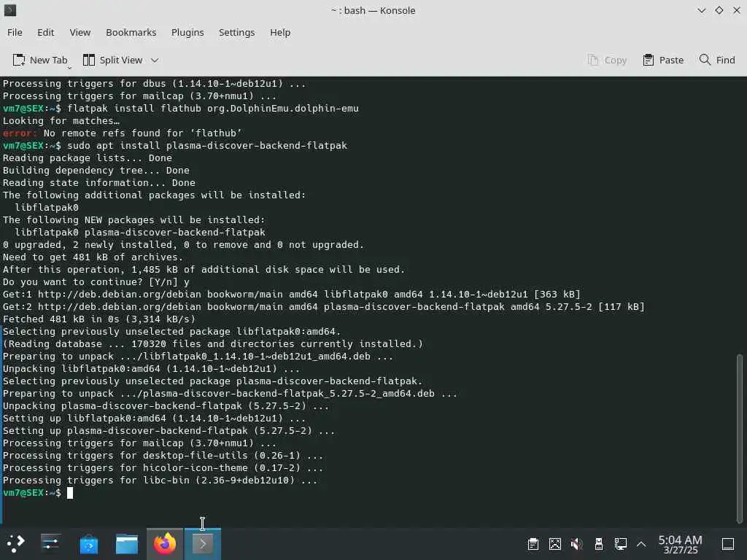Open the clipboard tray icon
The height and width of the screenshot is (560, 747).
pyautogui.click(x=533, y=544)
